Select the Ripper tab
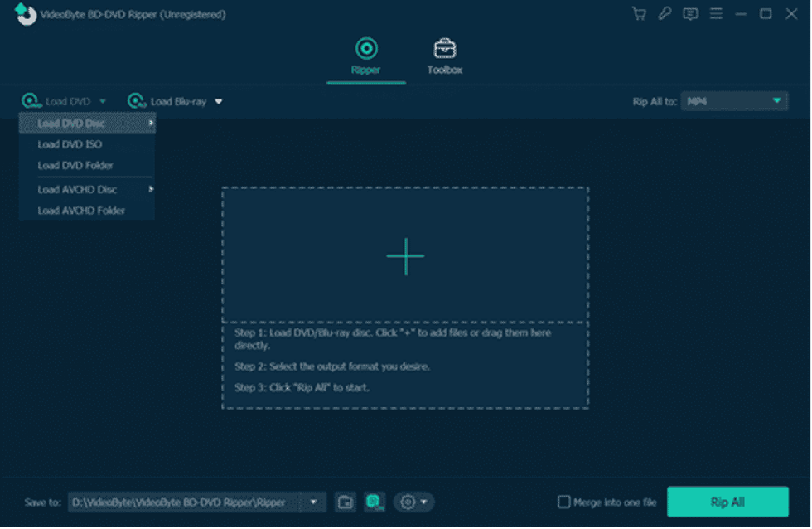812x529 pixels. 365,56
